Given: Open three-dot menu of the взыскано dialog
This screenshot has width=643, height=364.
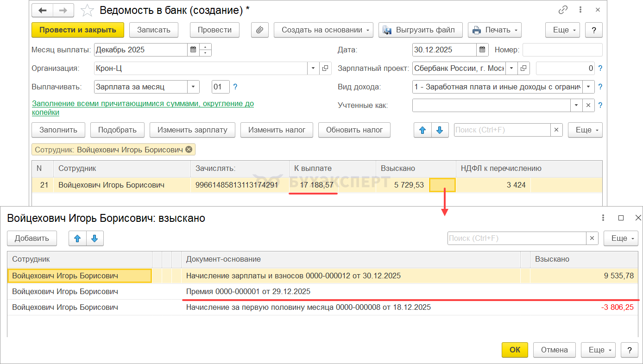Looking at the screenshot, I should click(x=603, y=218).
